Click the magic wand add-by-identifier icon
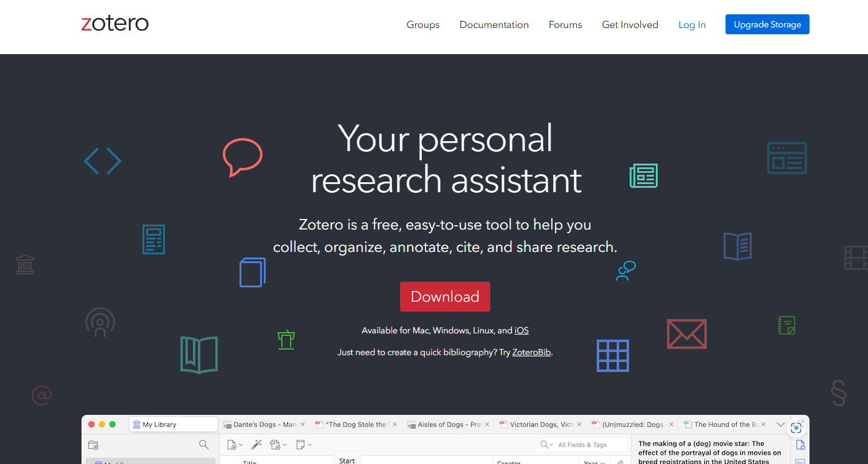This screenshot has width=868, height=464. tap(256, 445)
